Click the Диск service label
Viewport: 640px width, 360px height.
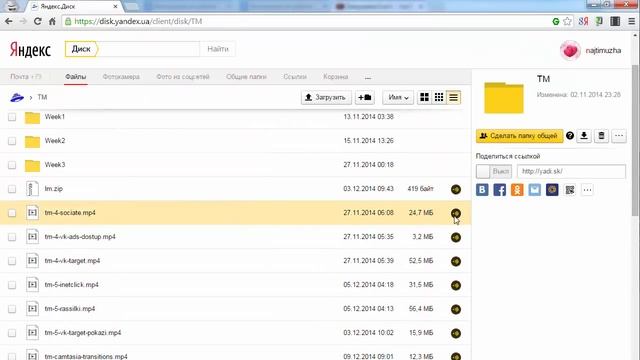tap(81, 49)
